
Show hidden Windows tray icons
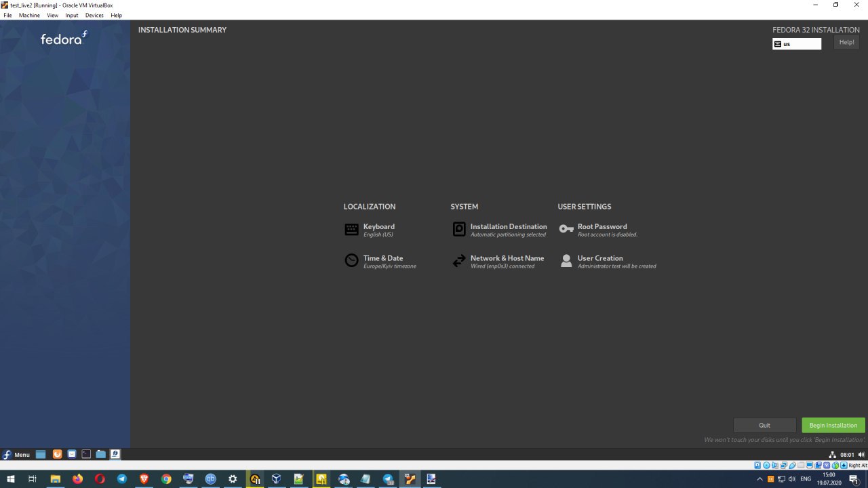coord(759,479)
